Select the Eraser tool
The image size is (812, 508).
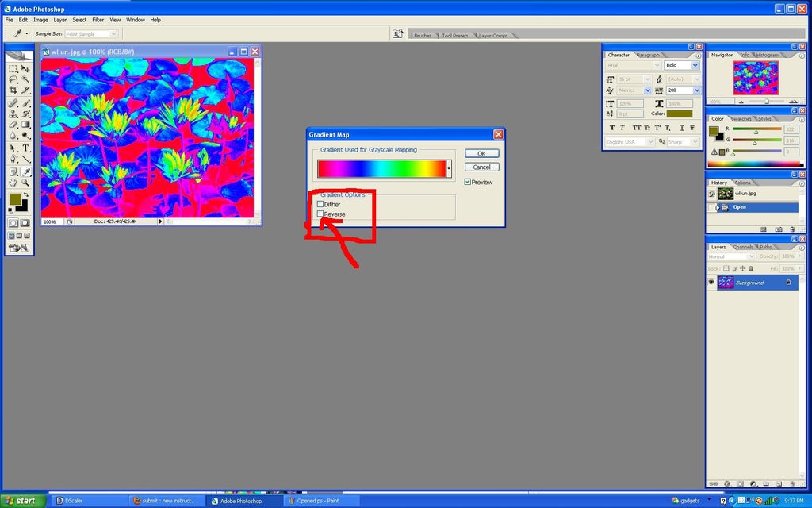pos(13,125)
